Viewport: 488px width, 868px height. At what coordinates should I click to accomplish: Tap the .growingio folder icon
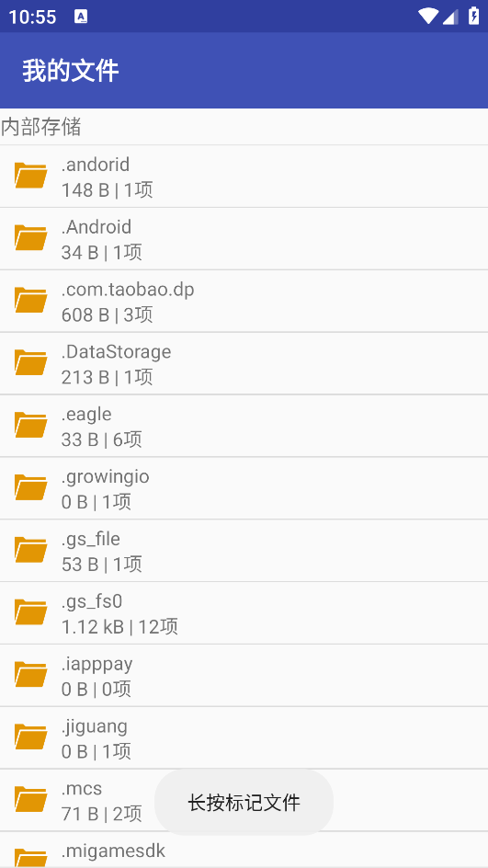pyautogui.click(x=30, y=487)
